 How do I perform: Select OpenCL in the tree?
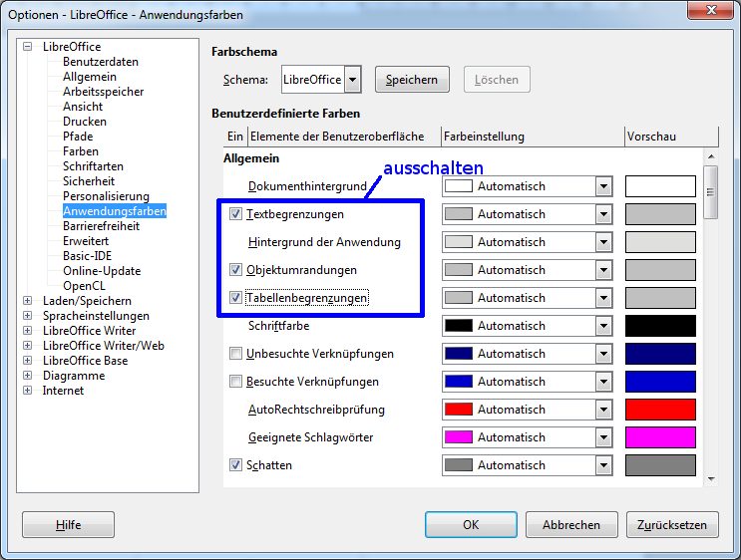tap(84, 286)
